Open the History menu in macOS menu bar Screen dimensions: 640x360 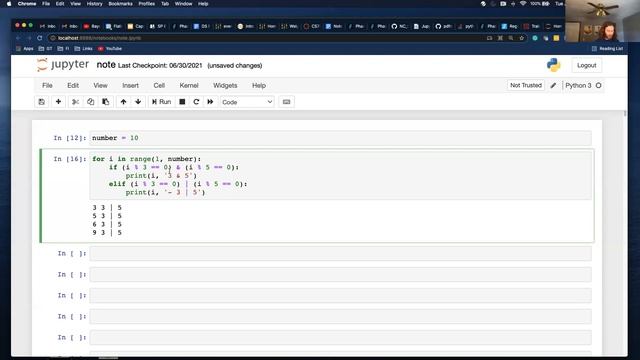click(94, 4)
